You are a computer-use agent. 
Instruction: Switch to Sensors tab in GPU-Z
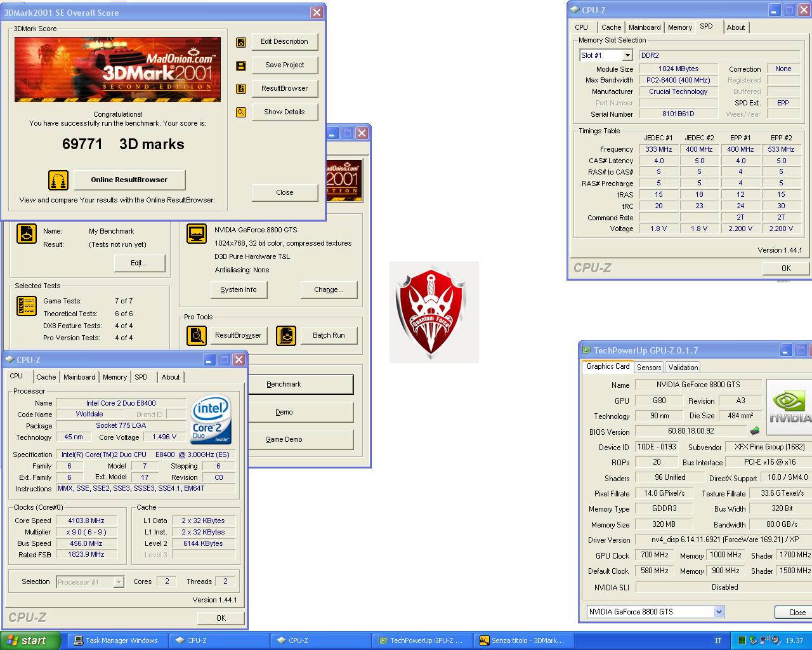click(649, 368)
